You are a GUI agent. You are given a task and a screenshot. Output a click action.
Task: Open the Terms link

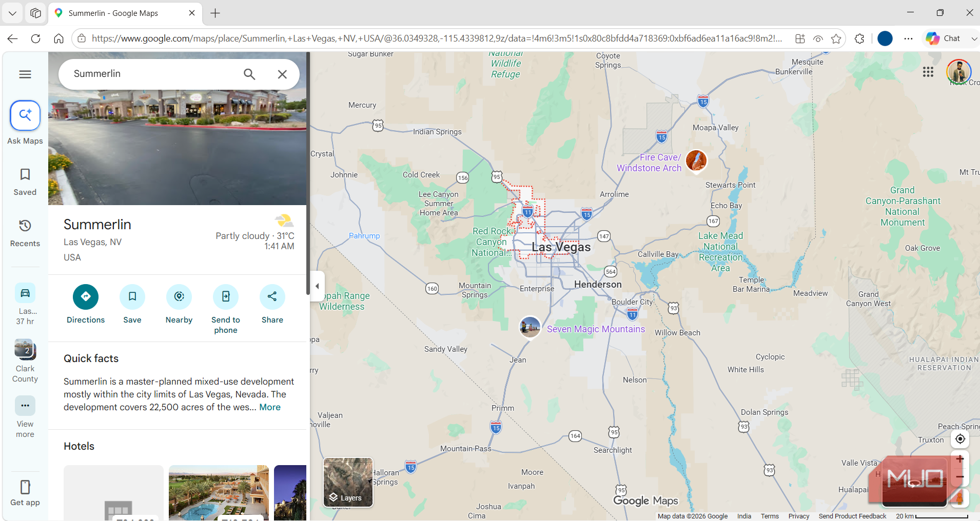[x=770, y=516]
